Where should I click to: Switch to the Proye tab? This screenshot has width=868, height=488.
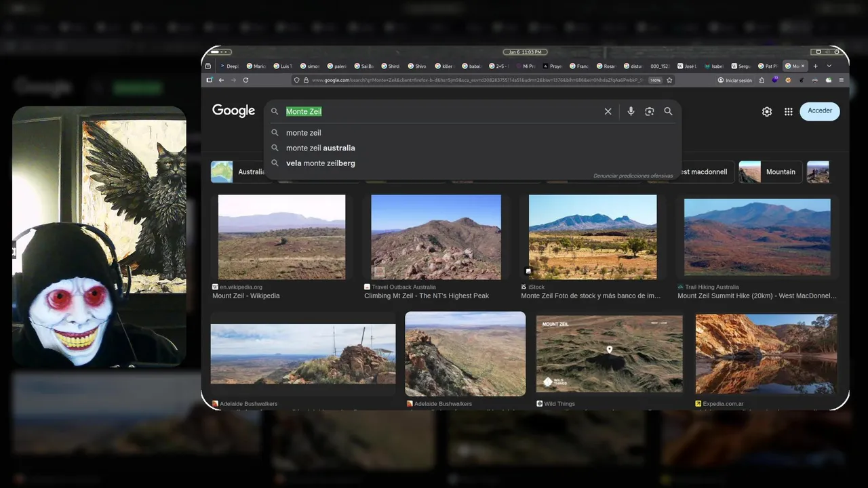tap(552, 66)
